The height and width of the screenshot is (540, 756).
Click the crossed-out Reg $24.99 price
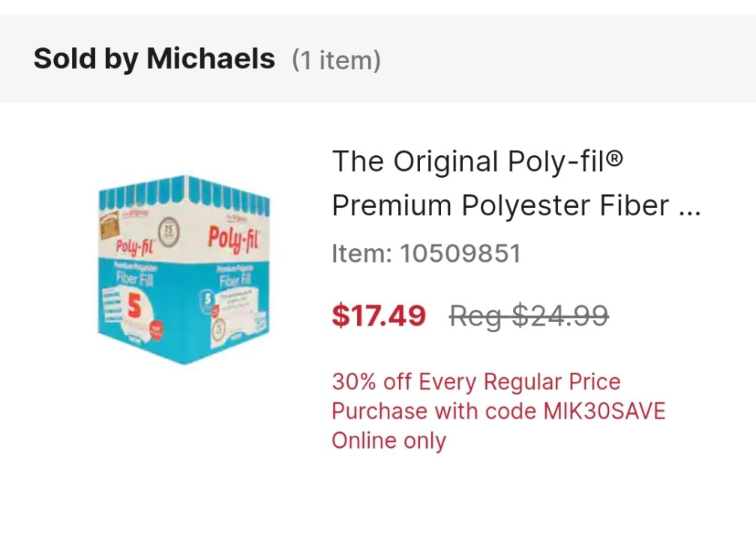pyautogui.click(x=529, y=316)
